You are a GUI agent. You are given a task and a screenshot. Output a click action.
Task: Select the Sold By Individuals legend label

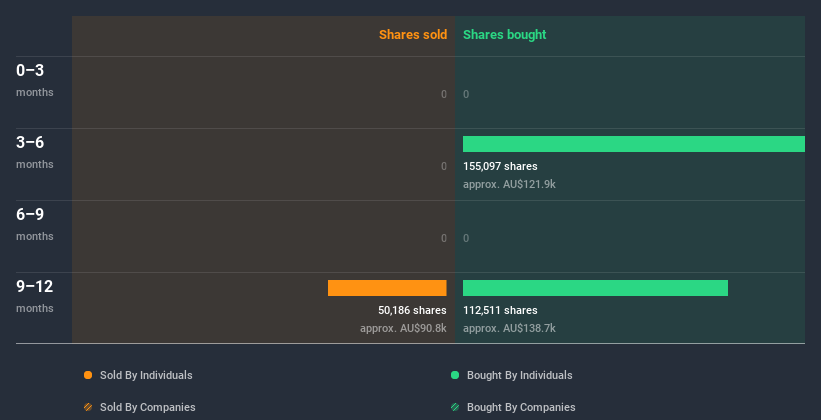coord(146,375)
